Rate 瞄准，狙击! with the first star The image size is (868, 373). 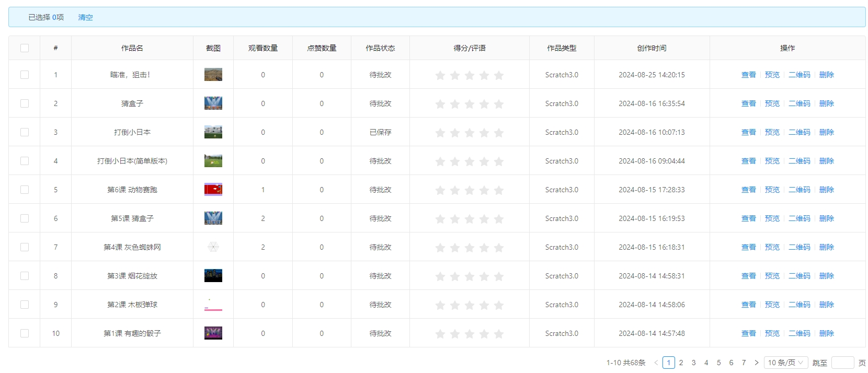click(440, 75)
